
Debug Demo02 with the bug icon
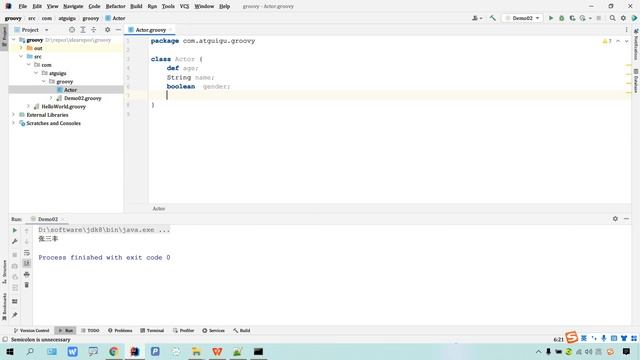pos(562,18)
